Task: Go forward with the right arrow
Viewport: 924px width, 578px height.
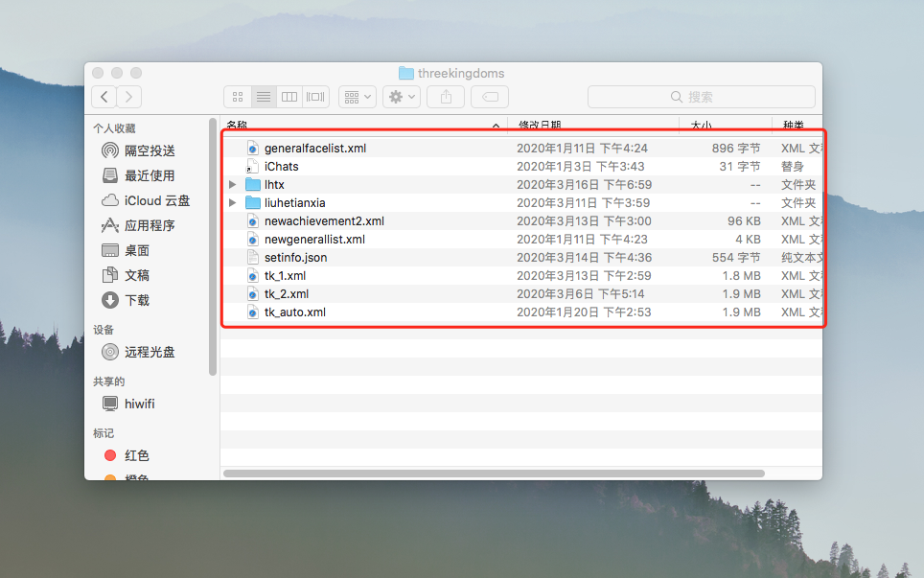Action: (x=129, y=97)
